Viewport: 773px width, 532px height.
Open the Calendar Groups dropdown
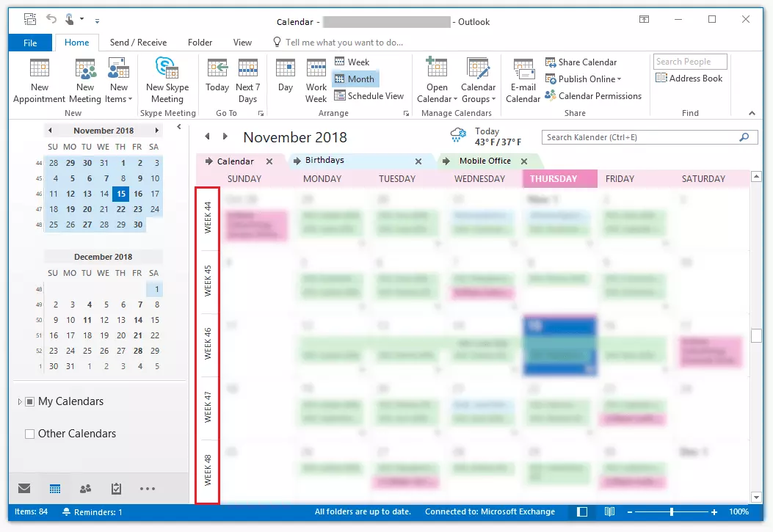[479, 79]
